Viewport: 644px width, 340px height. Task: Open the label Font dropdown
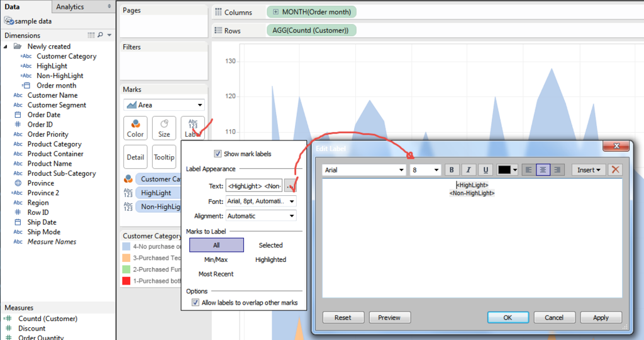[261, 201]
